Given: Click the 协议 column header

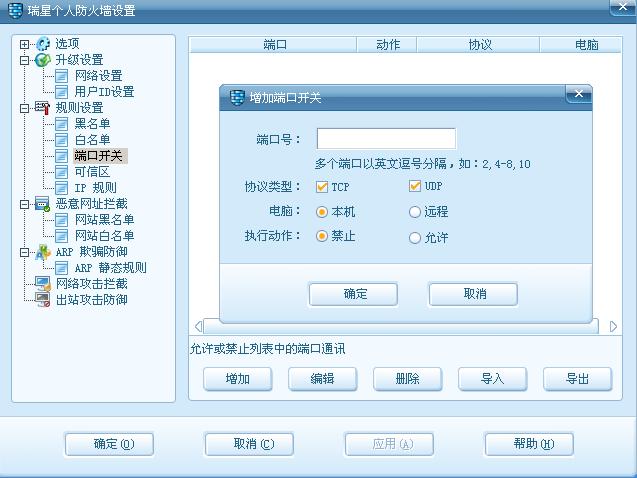Looking at the screenshot, I should pos(478,45).
